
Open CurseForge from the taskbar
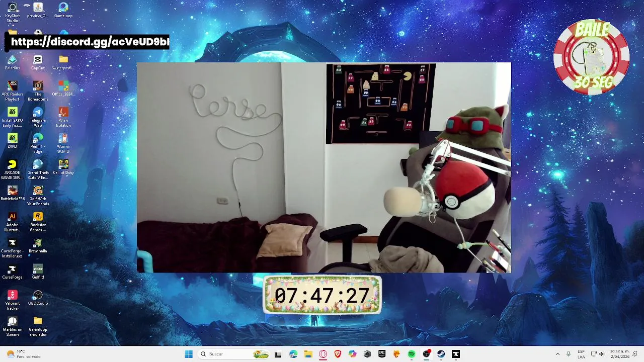point(456,354)
